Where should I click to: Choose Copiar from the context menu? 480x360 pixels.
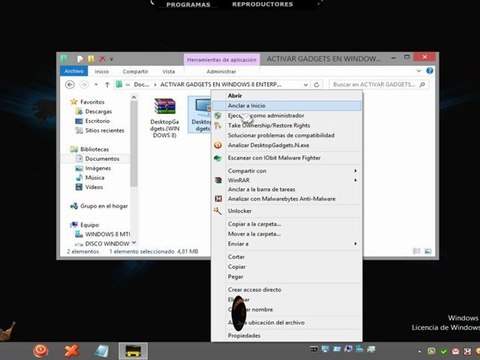[287, 267]
